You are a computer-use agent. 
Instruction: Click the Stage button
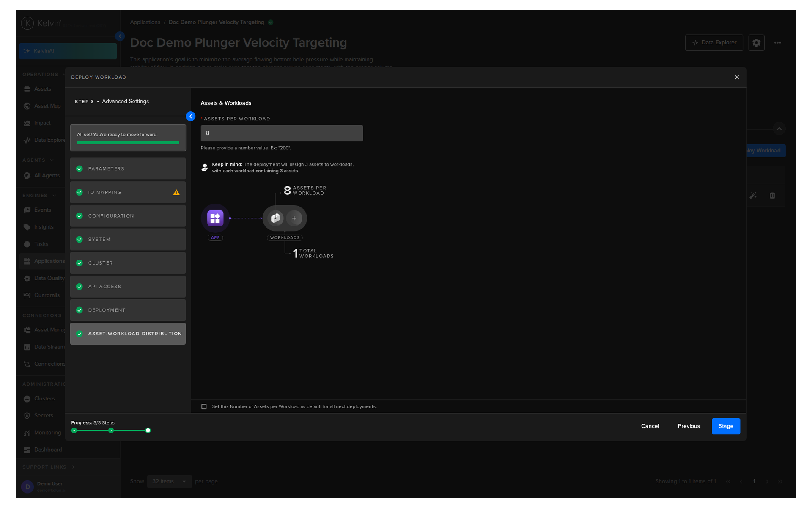tap(726, 426)
